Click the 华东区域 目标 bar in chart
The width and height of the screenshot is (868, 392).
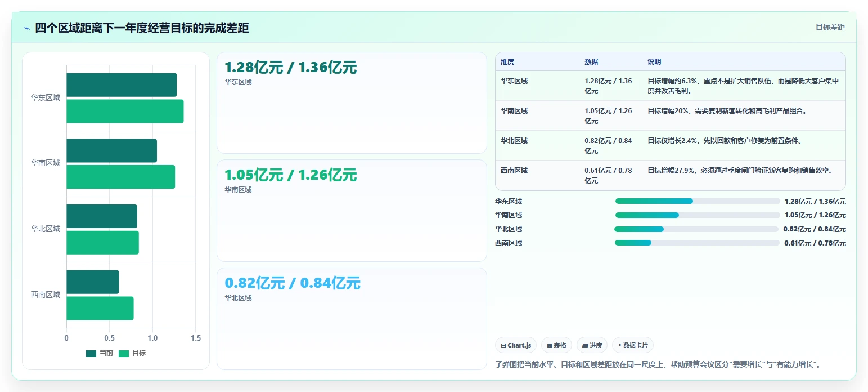click(125, 111)
